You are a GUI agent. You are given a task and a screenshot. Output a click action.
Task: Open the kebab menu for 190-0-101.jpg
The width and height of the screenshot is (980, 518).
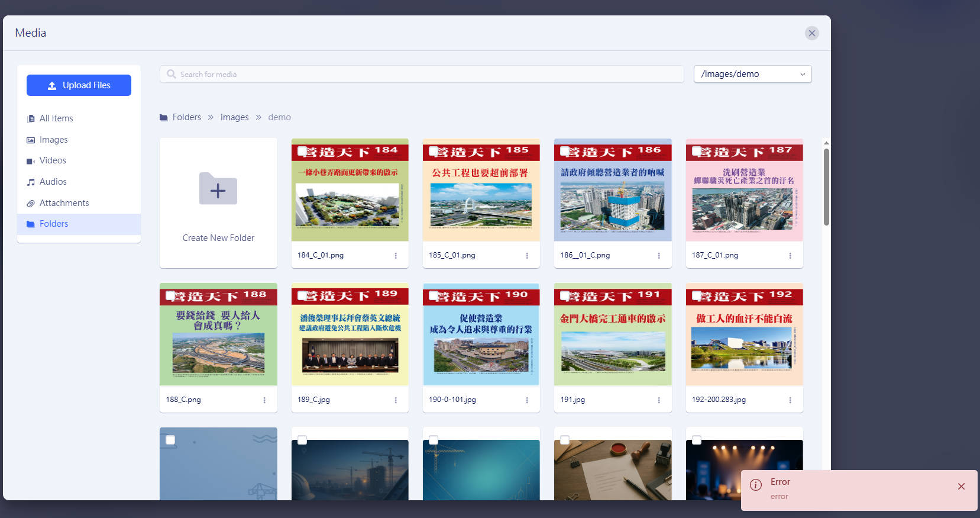[527, 400]
